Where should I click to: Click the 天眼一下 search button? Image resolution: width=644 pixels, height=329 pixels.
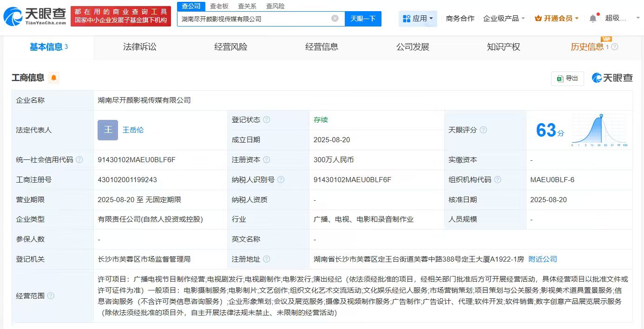click(363, 19)
